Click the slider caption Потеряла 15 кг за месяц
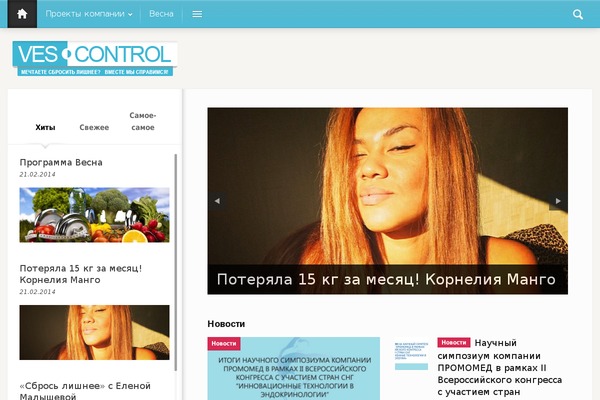Screen dimensions: 600x400 coord(386,279)
